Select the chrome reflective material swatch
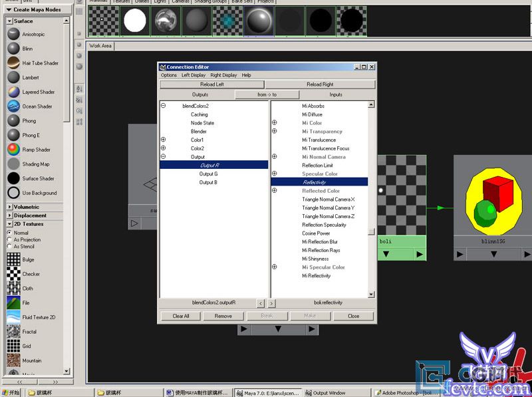This screenshot has width=532, height=397. [x=166, y=21]
